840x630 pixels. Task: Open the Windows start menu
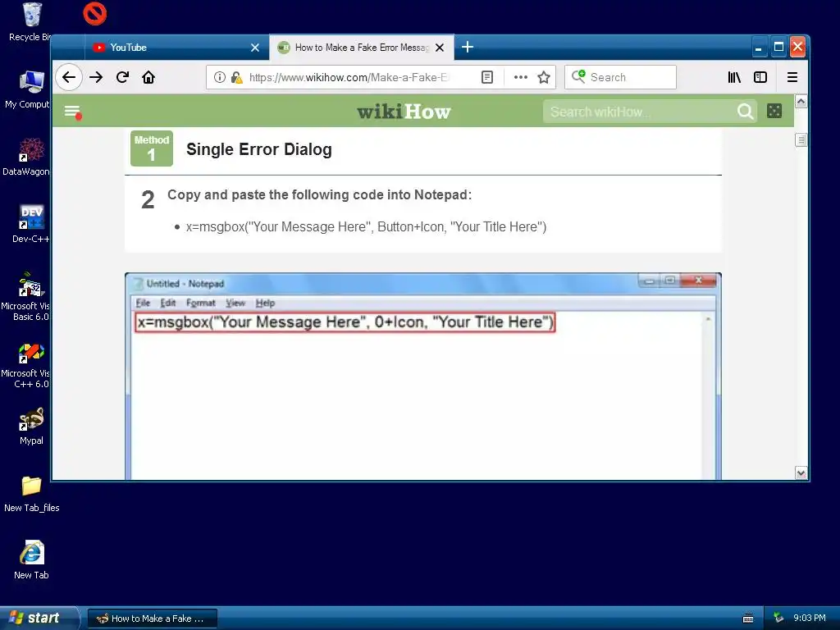click(x=39, y=618)
